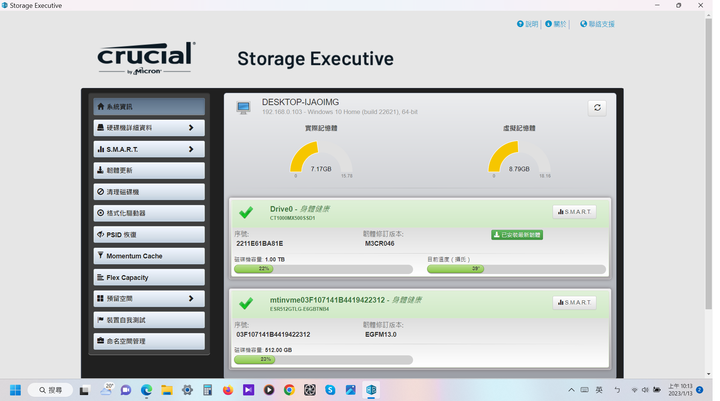Click the briefcase icon of 命名空間管理
Screen dimensions: 720x401
click(101, 341)
